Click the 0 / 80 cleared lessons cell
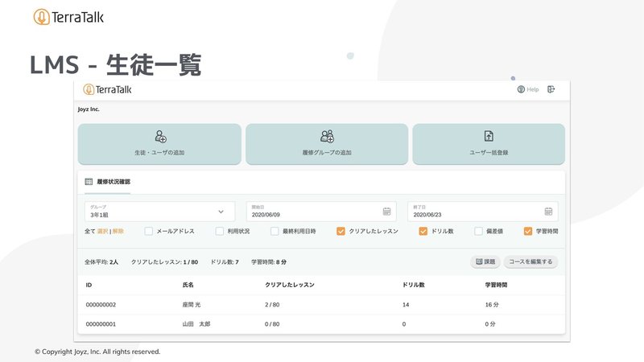 (272, 324)
